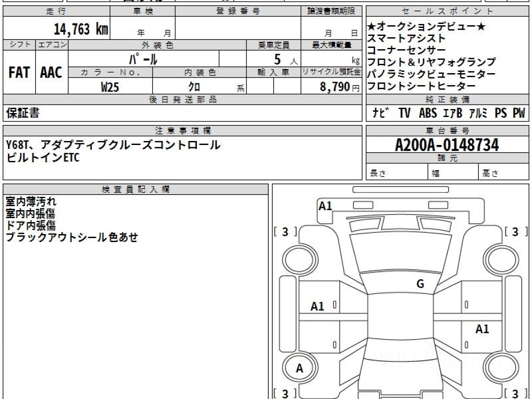
Task: Click the 最大積載量 header
Action: point(331,45)
